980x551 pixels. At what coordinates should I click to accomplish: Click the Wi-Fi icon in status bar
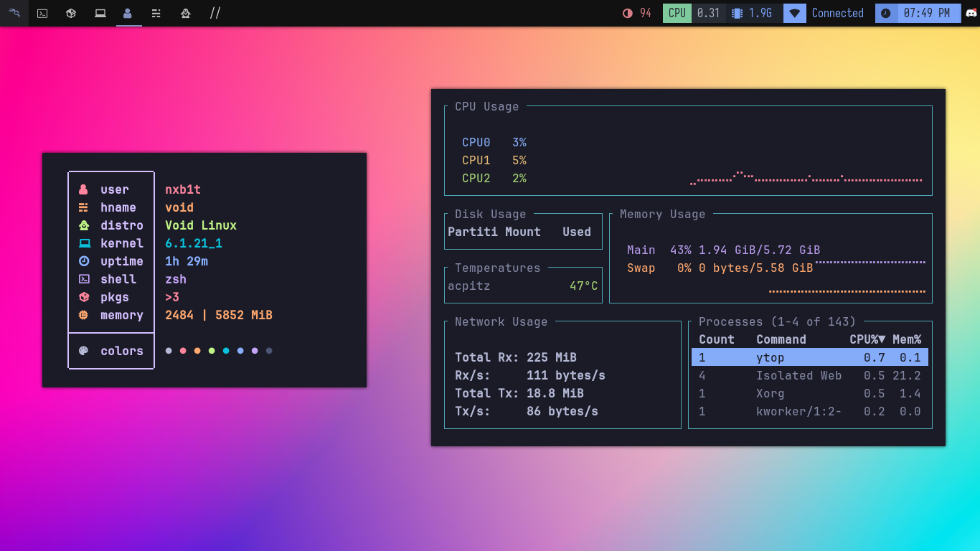click(x=794, y=13)
